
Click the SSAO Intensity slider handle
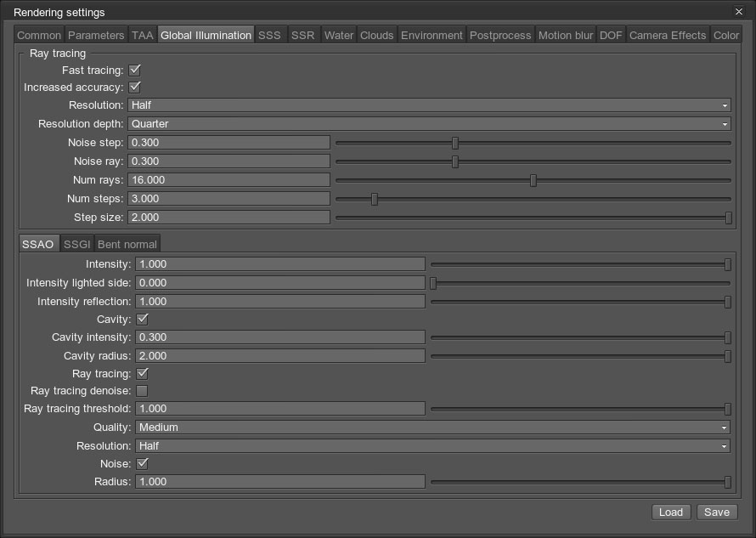click(728, 264)
